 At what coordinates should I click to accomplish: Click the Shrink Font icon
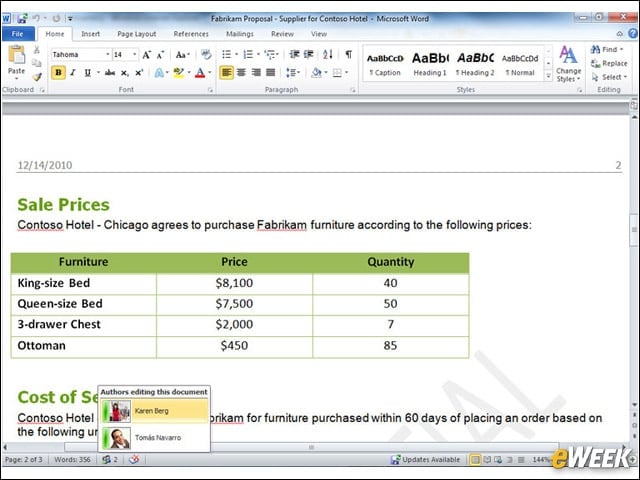click(x=160, y=55)
